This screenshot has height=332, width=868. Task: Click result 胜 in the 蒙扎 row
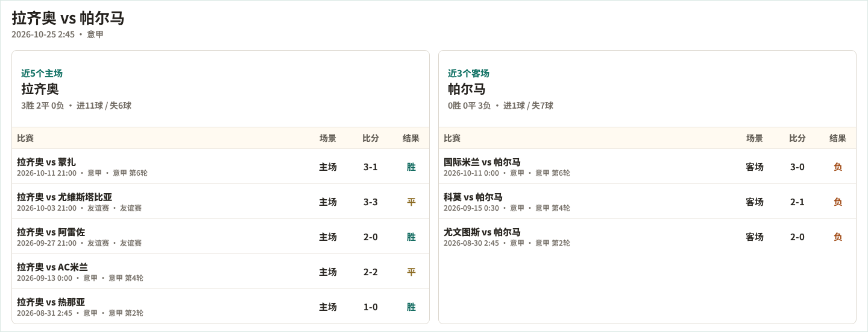coord(411,167)
